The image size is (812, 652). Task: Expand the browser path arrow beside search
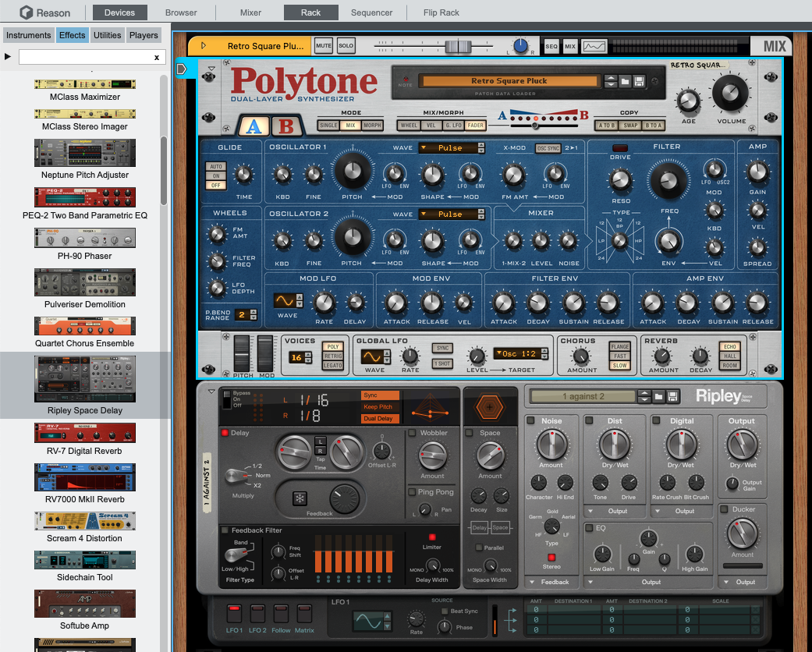coord(7,56)
